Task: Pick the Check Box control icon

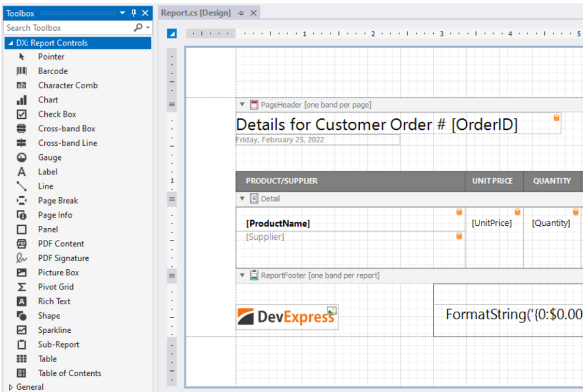Action: click(22, 114)
